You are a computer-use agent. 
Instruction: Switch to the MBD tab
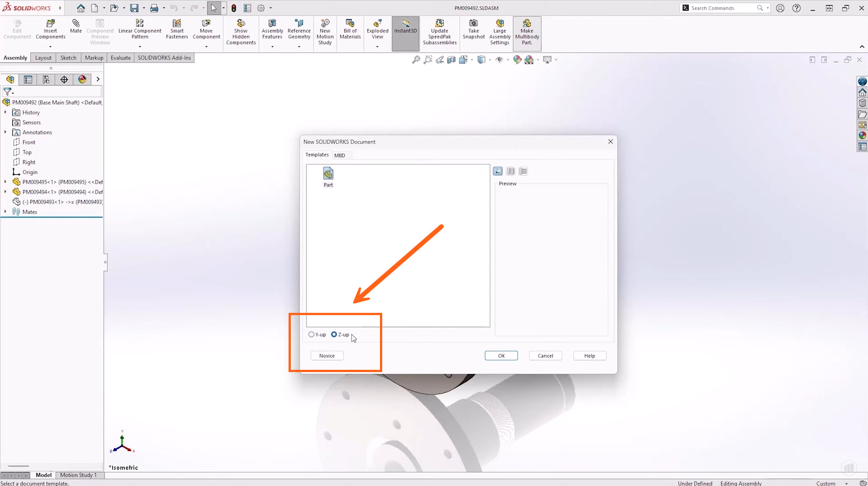(x=339, y=156)
